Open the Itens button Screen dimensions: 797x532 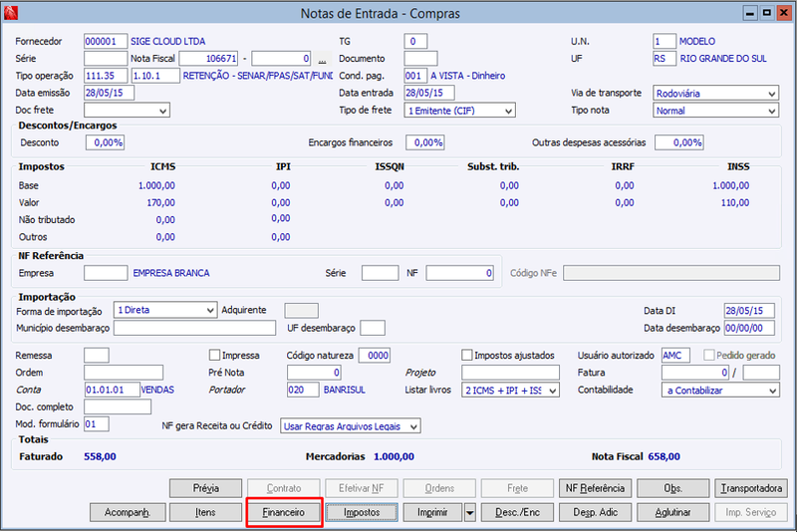(205, 512)
